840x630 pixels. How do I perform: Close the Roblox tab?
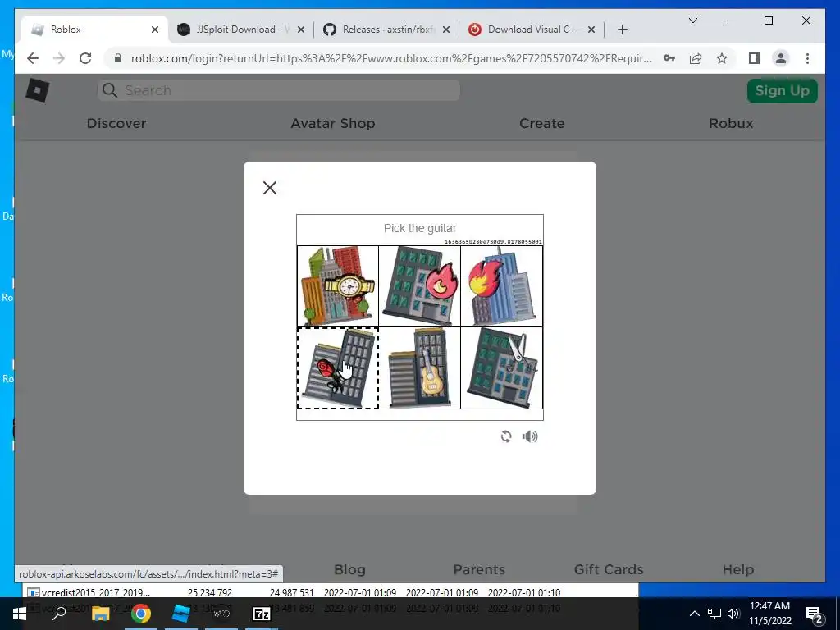[x=155, y=30]
